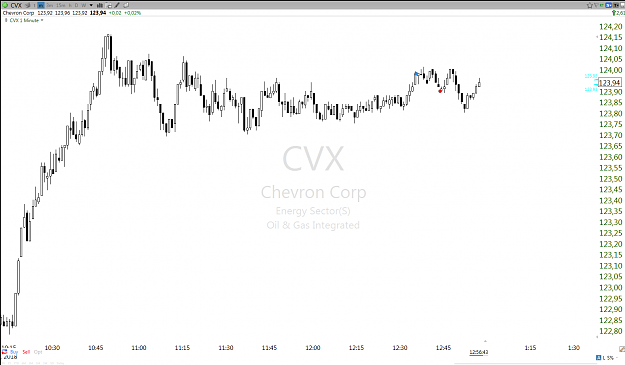Screen dimensions: 625x365
Task: Click the 124,15 price axis label
Action: click(611, 37)
